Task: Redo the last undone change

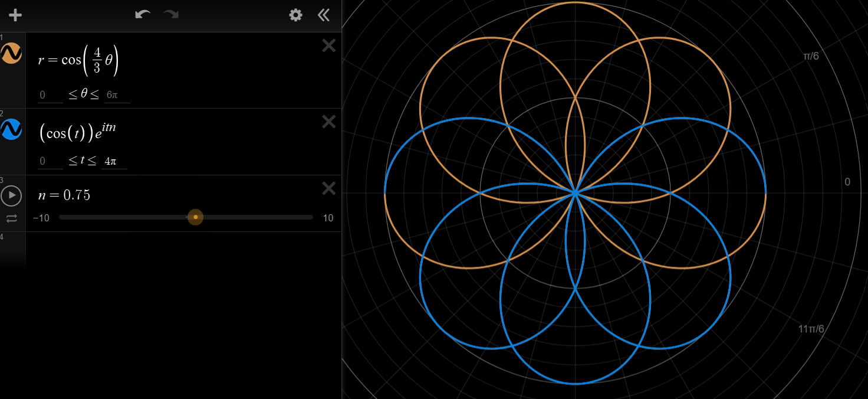Action: click(x=171, y=14)
